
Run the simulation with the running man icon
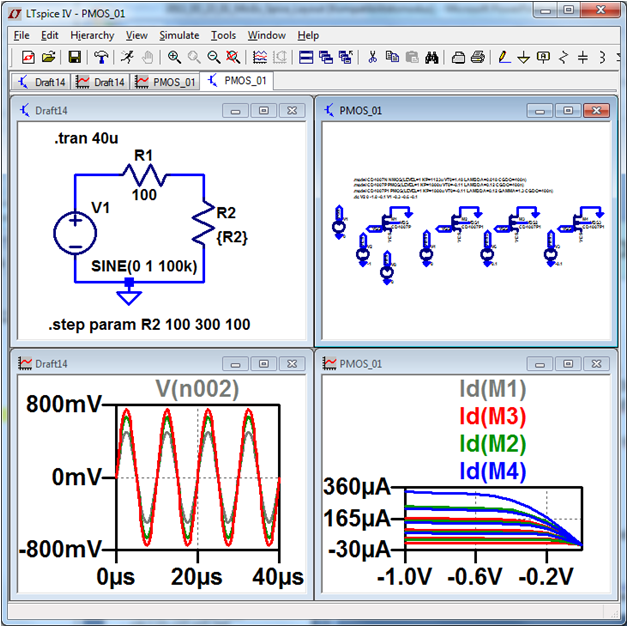[x=127, y=57]
